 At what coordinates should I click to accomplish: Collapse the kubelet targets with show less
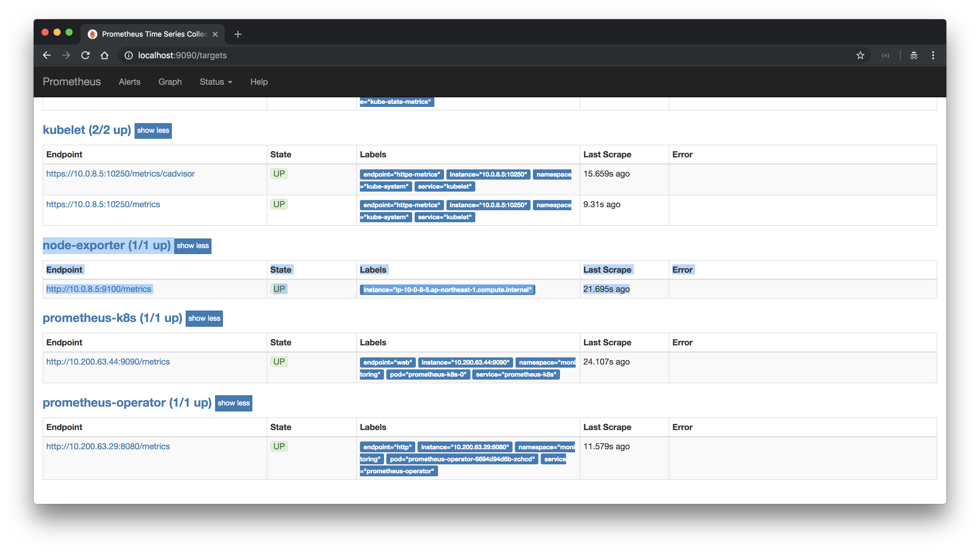pos(153,130)
